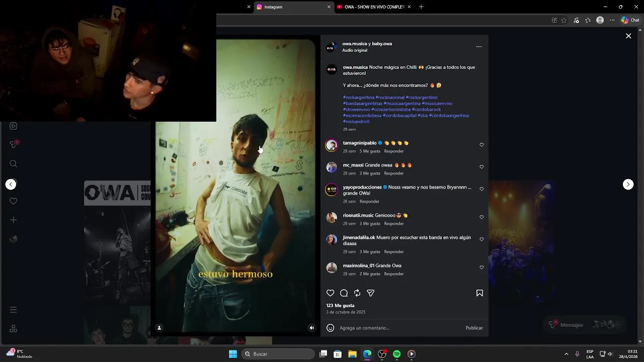This screenshot has width=644, height=362.
Task: Show hidden icons in system tray
Action: pos(567,354)
